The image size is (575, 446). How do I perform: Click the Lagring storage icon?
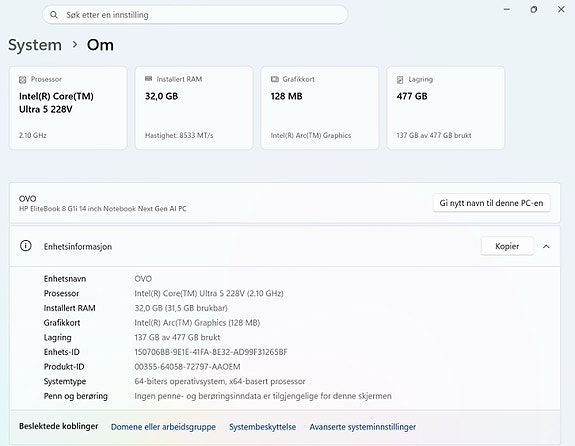click(x=400, y=80)
